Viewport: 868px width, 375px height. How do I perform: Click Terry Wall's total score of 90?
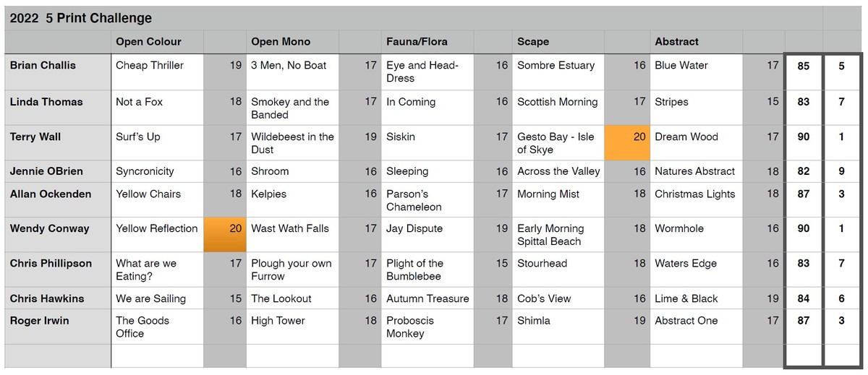[804, 143]
